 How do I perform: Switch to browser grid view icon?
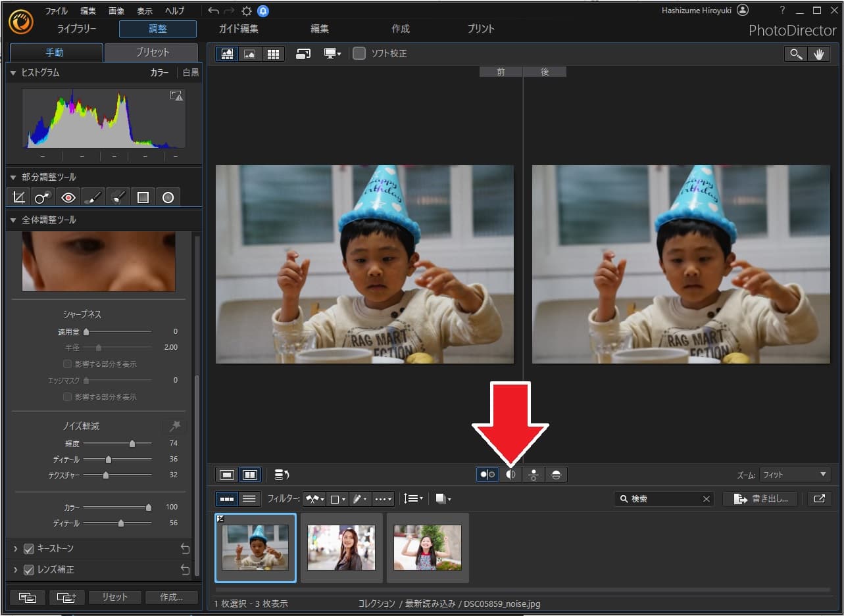[x=273, y=54]
